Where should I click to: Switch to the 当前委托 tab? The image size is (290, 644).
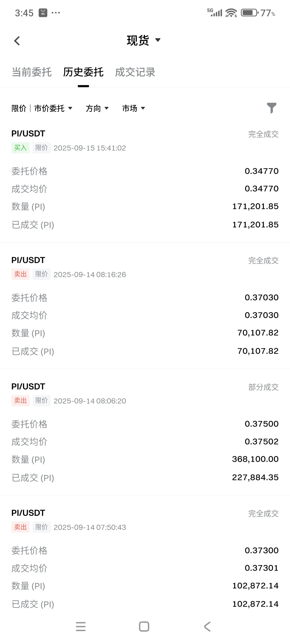pyautogui.click(x=32, y=72)
